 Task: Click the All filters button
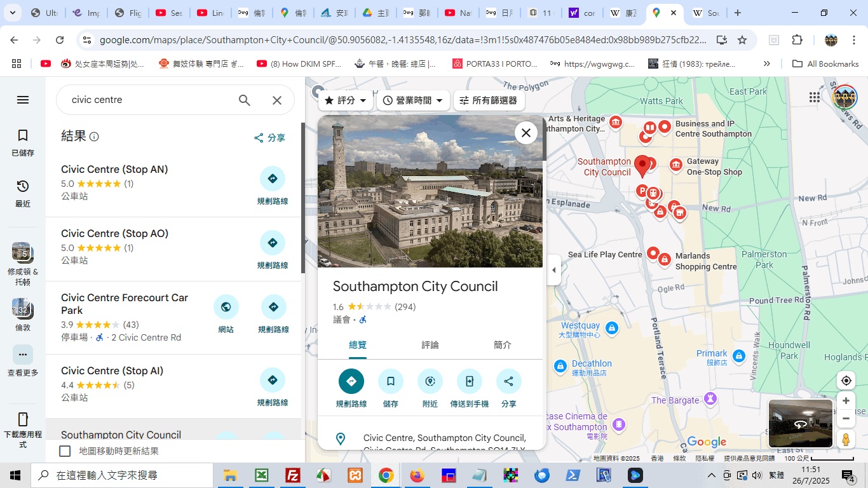coord(489,100)
